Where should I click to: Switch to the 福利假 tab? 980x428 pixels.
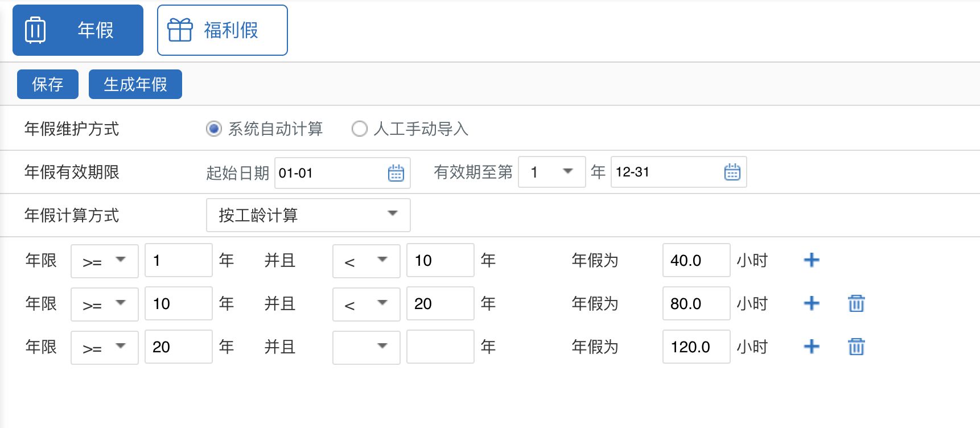coord(222,30)
